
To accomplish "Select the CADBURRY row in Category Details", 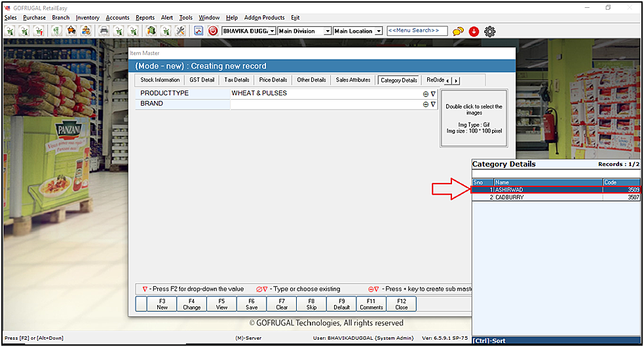I will click(x=556, y=197).
